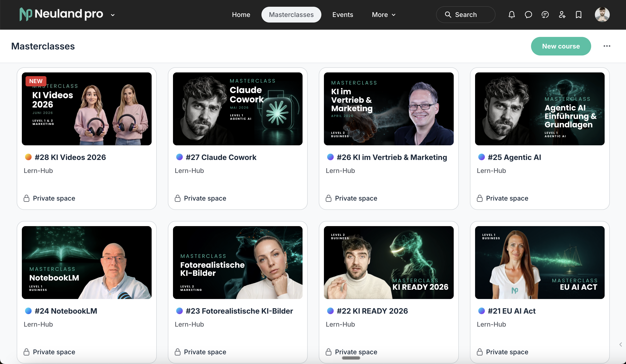The width and height of the screenshot is (626, 364).
Task: Click the lock icon on #25 Agentic AI card
Action: coord(479,198)
